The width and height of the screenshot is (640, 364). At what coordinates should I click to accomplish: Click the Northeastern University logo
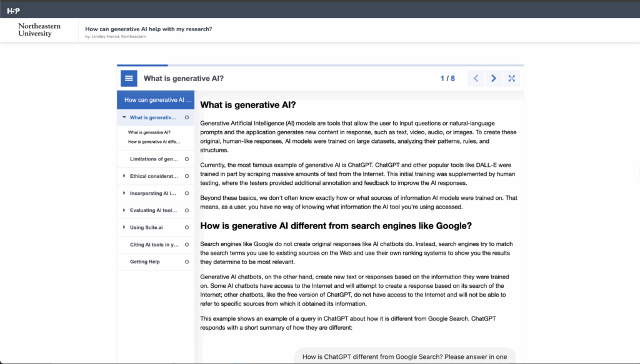pos(39,28)
